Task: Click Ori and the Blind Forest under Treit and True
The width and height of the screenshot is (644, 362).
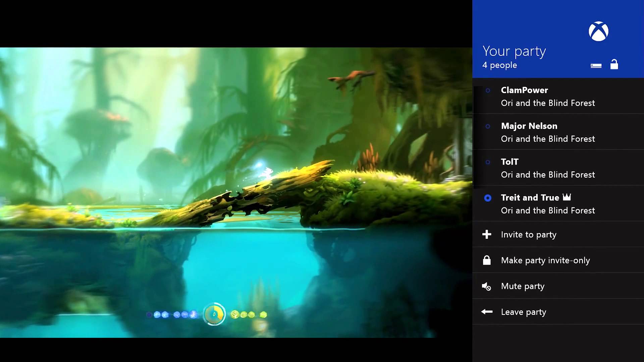Action: coord(548,210)
